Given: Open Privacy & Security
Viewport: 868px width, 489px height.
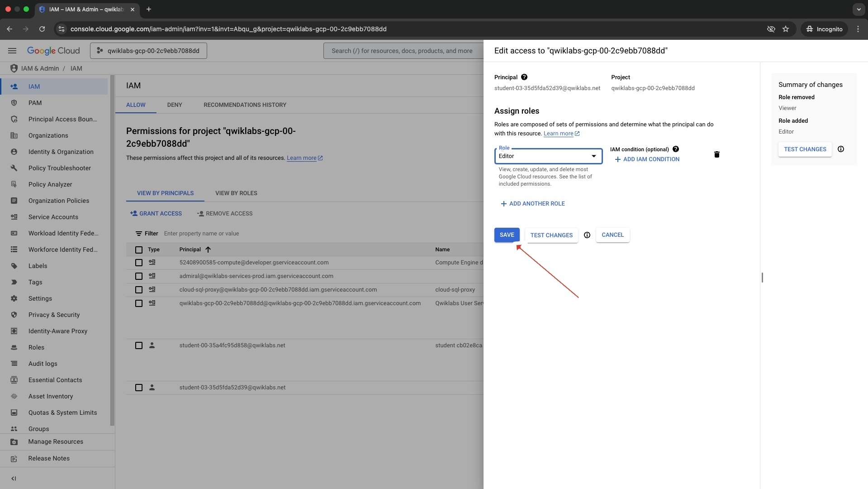Looking at the screenshot, I should [x=54, y=315].
